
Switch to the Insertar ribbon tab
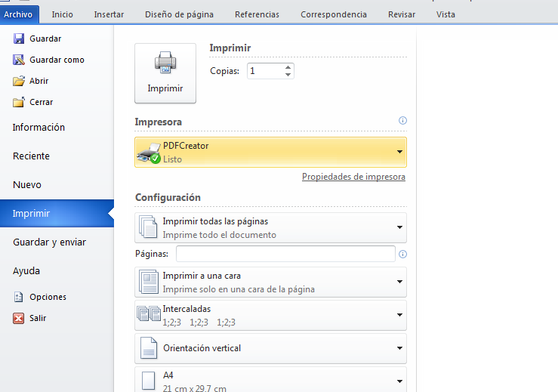tap(109, 14)
